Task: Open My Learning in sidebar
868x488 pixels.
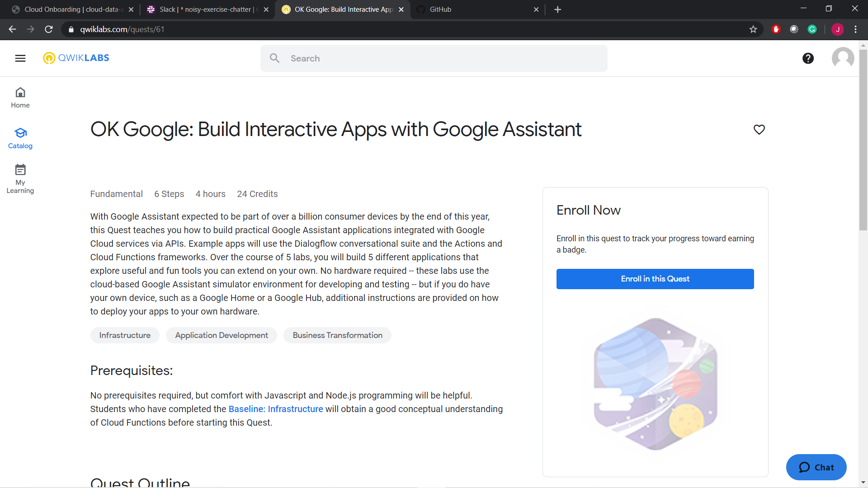Action: (x=20, y=179)
